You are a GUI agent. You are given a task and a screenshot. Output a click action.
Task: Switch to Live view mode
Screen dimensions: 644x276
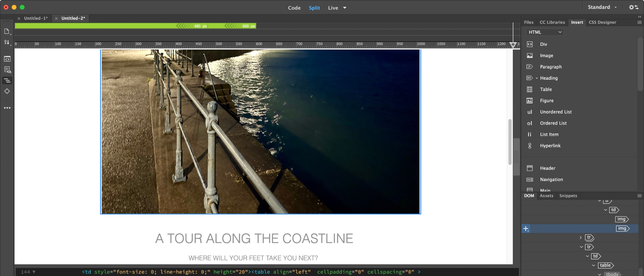click(333, 8)
